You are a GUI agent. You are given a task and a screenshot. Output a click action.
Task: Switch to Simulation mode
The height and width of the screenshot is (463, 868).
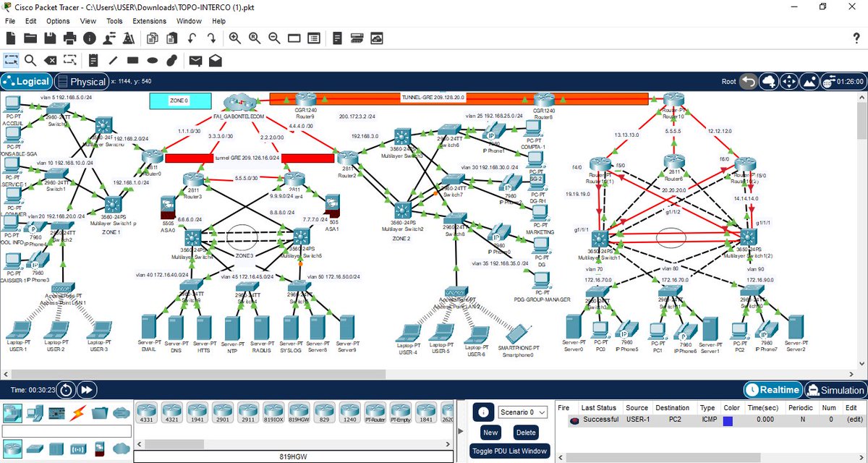pos(835,390)
